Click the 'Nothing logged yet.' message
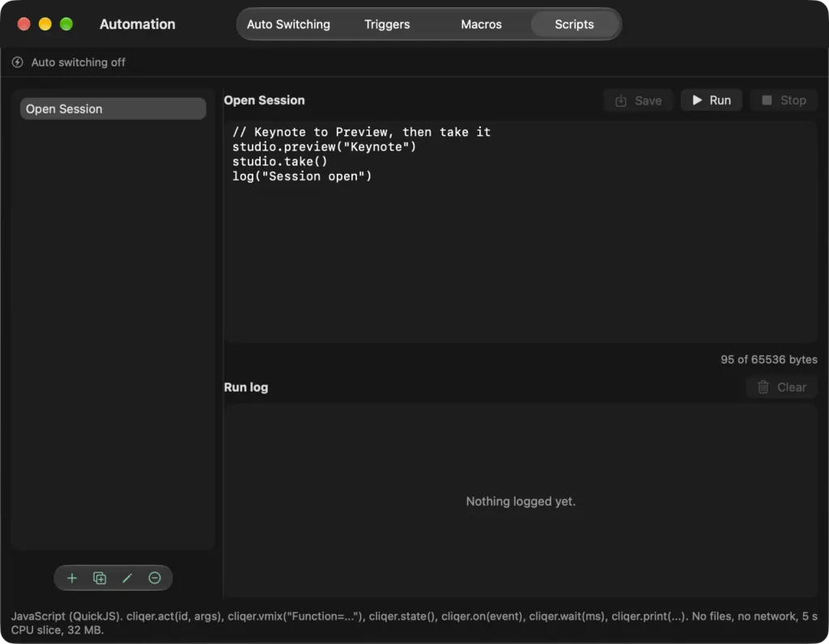The height and width of the screenshot is (644, 829). 521,502
